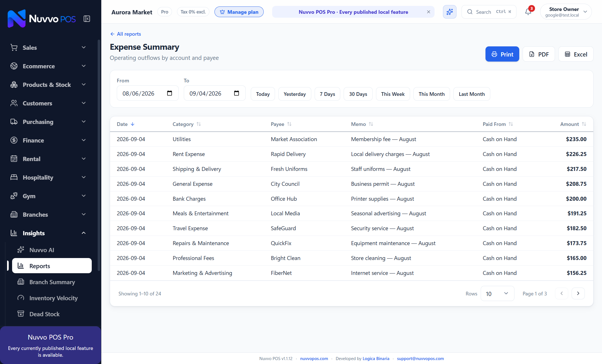This screenshot has width=602, height=364.
Task: Click the Gym dumbbell icon
Action: pos(14,196)
